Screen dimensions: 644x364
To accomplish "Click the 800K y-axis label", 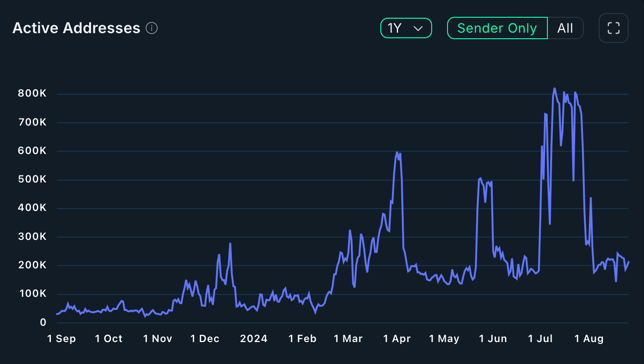I will click(x=33, y=94).
